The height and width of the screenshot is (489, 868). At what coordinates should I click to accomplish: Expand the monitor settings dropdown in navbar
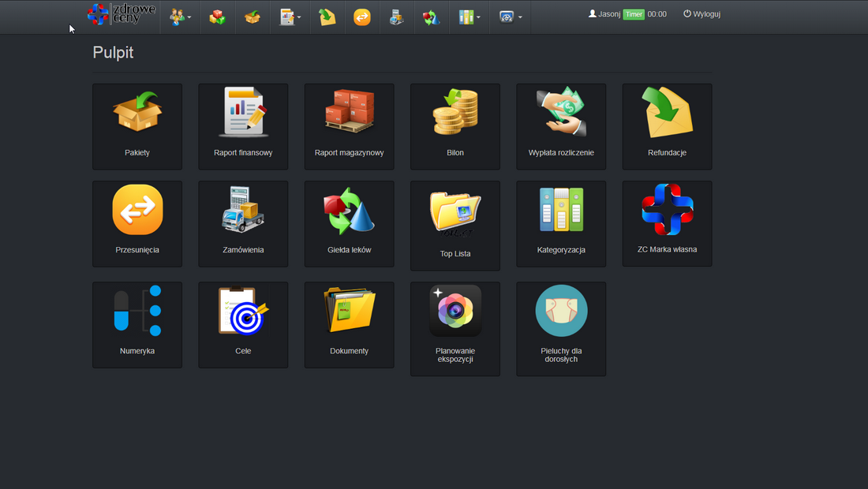tap(511, 17)
